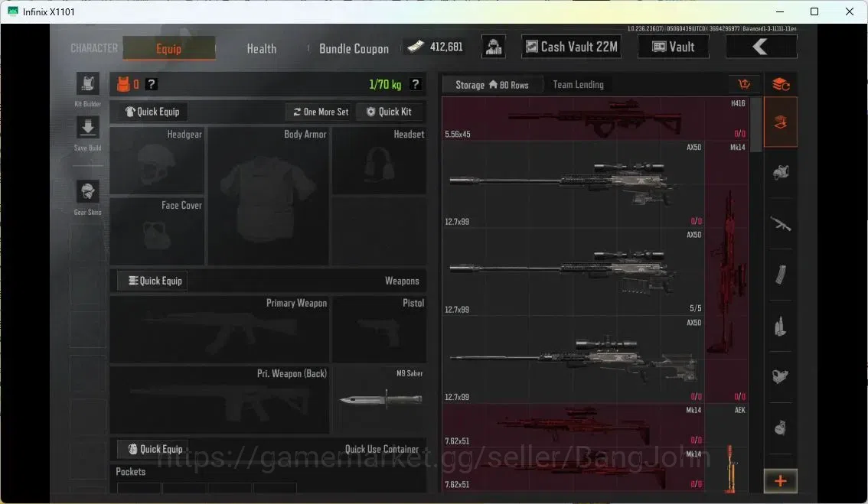This screenshot has height=504, width=868.
Task: Filter storage by magazine icon
Action: point(781,275)
